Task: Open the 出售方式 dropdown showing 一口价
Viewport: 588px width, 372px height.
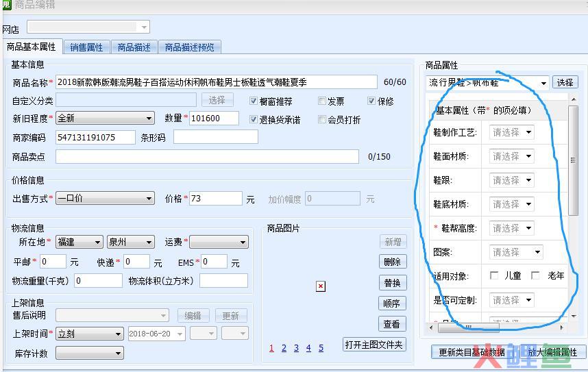Action: (x=105, y=199)
